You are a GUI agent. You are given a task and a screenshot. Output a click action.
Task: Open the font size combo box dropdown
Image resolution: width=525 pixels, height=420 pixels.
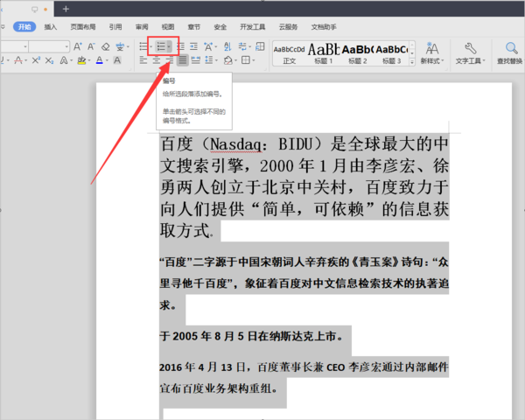pos(66,46)
